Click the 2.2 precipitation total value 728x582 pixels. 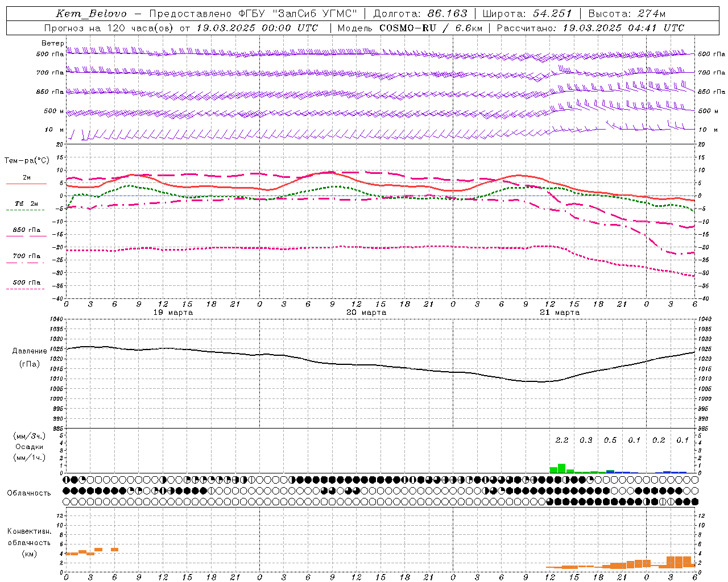(x=562, y=440)
